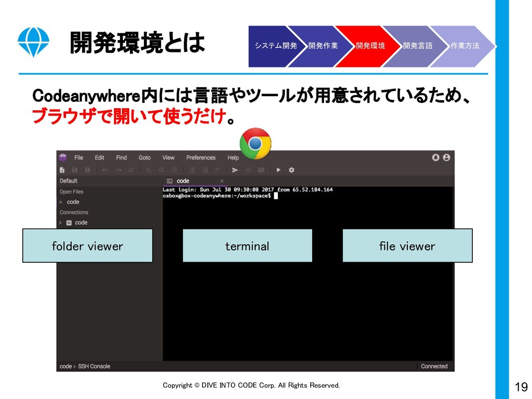Close code under Open Files
The image size is (532, 399).
[61, 202]
